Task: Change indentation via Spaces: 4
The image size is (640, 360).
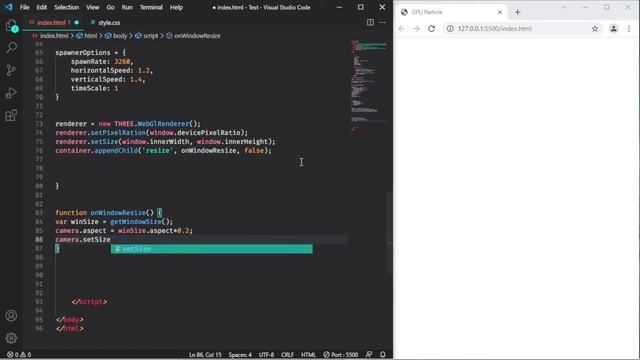Action: point(240,355)
